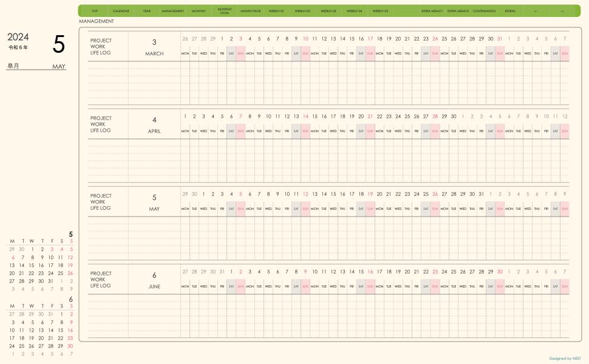The height and width of the screenshot is (364, 589).
Task: Open the WEEKLY-05 tab
Action: (380, 11)
